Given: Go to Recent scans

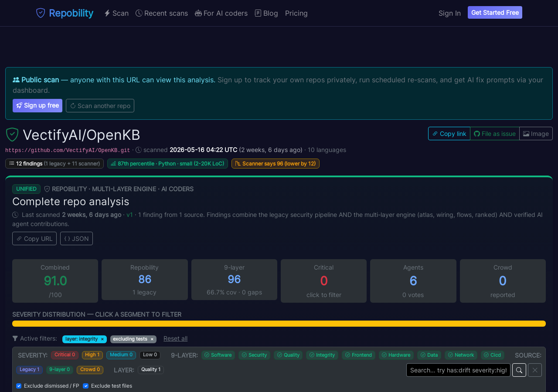Looking at the screenshot, I should 162,13.
